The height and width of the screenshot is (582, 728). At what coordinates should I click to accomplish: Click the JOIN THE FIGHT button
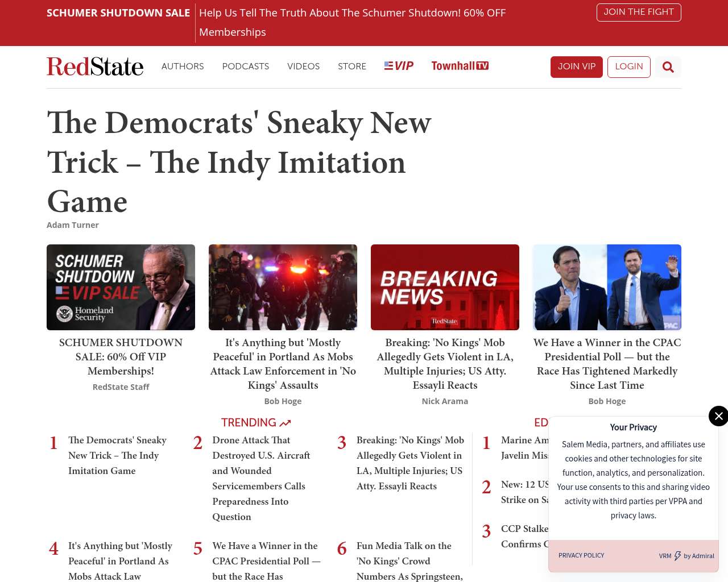(x=639, y=13)
